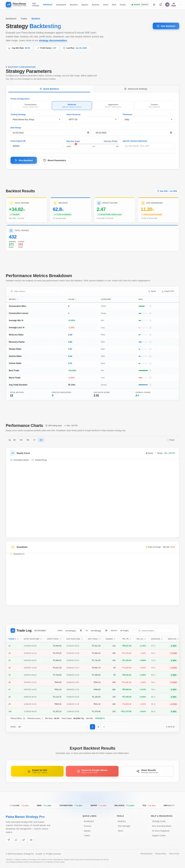Open the Trading Strategy dropdown

pyautogui.click(x=36, y=119)
